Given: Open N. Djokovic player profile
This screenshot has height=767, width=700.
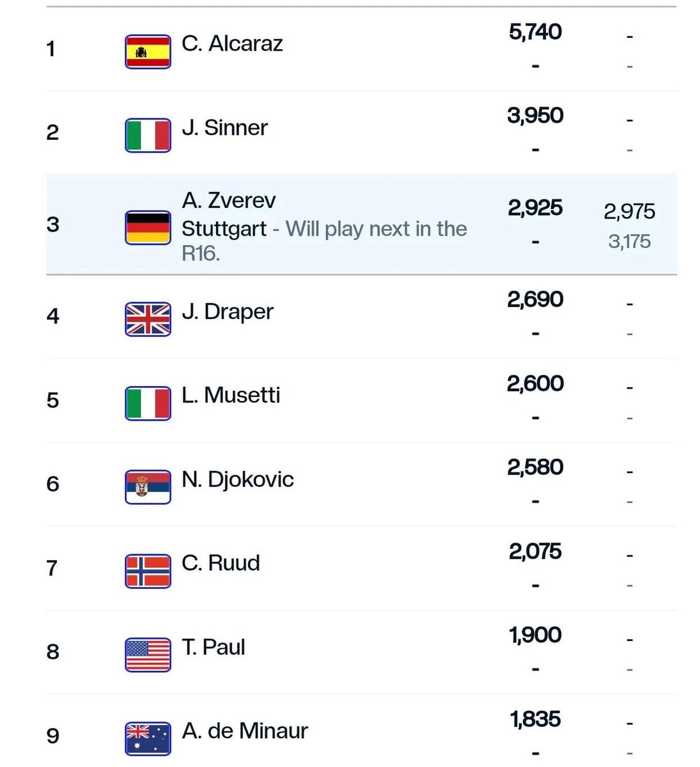Looking at the screenshot, I should 237,479.
